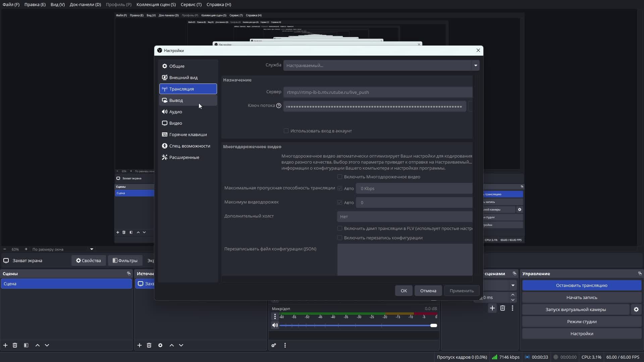Screen dimensions: 644x362
Task: Move scene down with arrow icon
Action: pyautogui.click(x=47, y=345)
